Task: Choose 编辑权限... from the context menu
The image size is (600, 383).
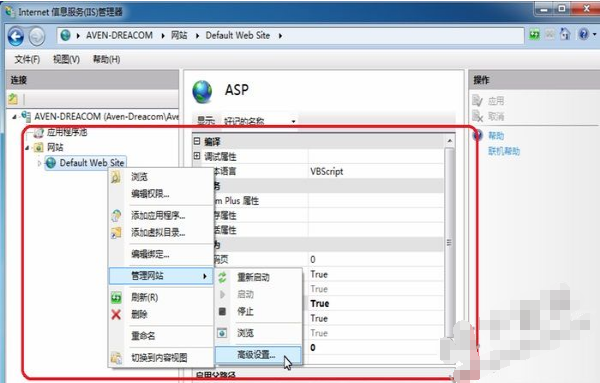Action: (x=150, y=194)
